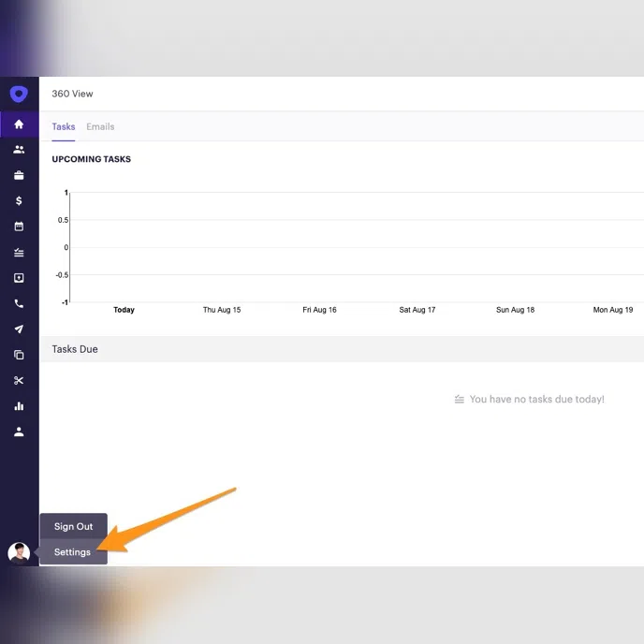Select Sign Out from popup menu
The width and height of the screenshot is (644, 644).
pos(74,526)
